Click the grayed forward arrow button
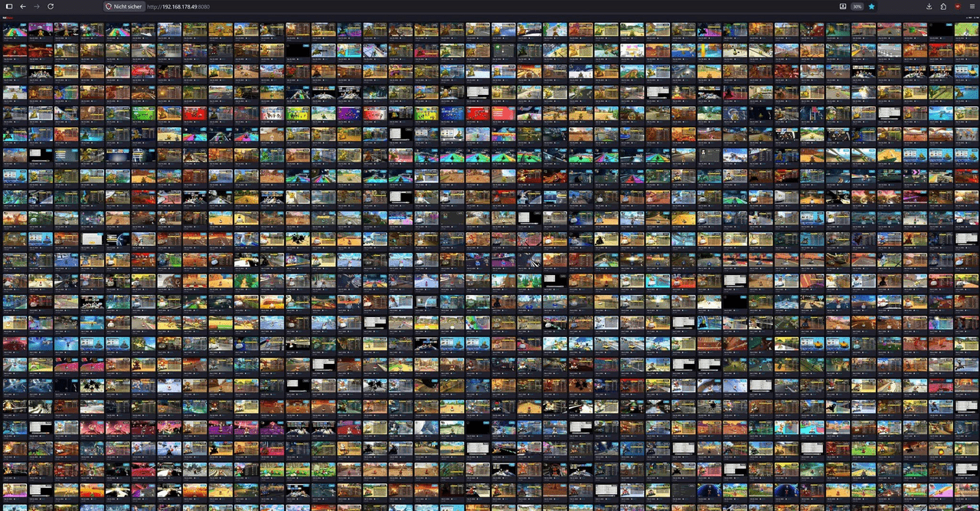 [37, 6]
